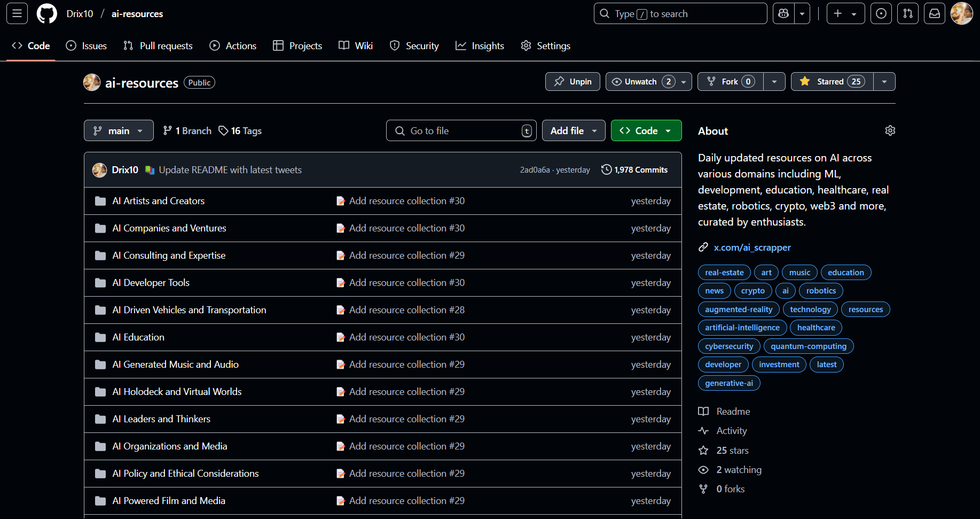Open AI Holodeck and Virtual Worlds folder
Screen dimensions: 980x519
click(x=177, y=391)
